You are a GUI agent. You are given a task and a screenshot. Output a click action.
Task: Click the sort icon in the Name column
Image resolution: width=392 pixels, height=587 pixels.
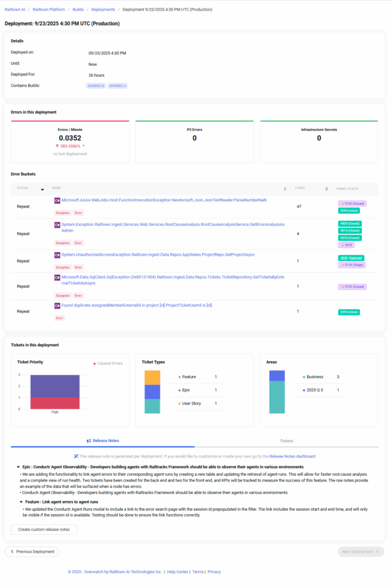point(285,188)
